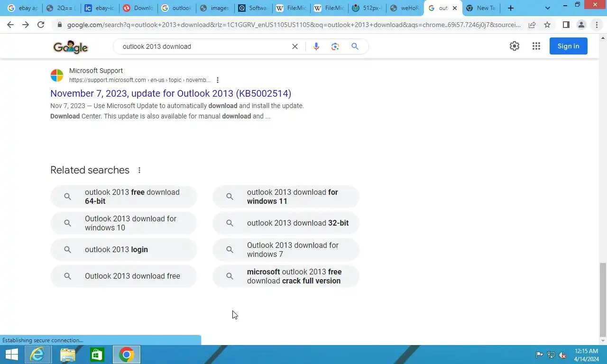
Task: Start voice search with microphone
Action: click(x=316, y=46)
